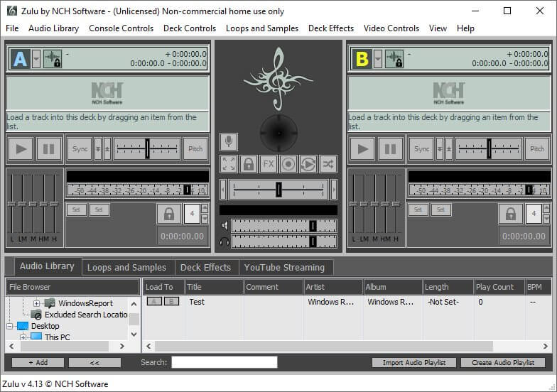Nudge crossfader right arrow
This screenshot has height=392, width=557.
[x=334, y=190]
